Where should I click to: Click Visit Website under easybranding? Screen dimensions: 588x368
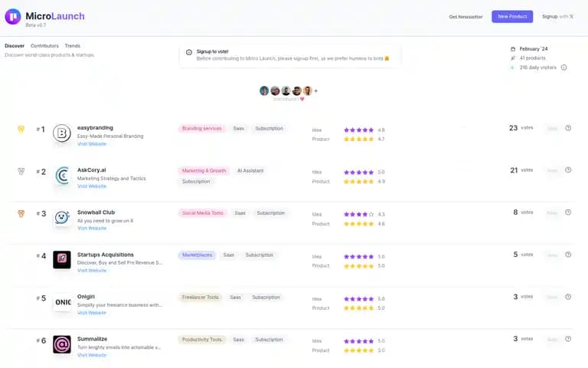pos(92,144)
